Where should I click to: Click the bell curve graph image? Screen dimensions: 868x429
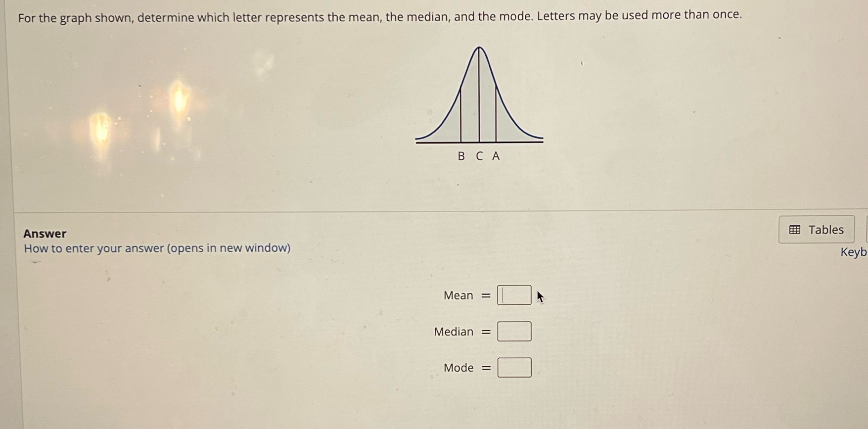click(478, 99)
